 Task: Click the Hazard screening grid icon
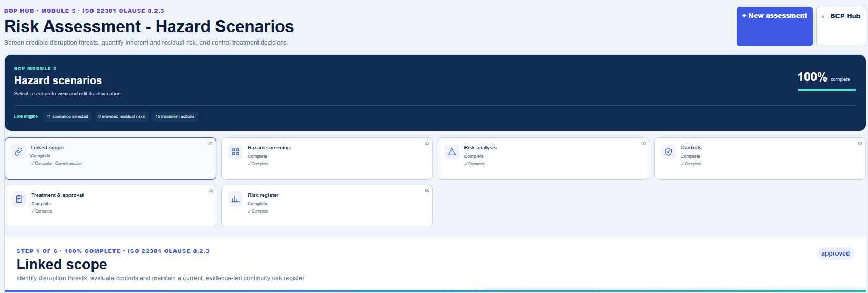235,151
